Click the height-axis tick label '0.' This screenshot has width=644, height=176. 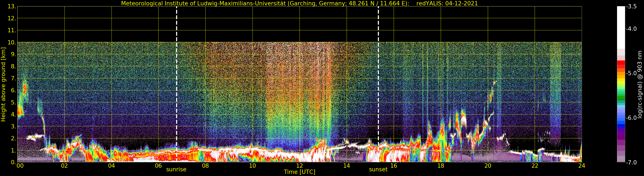click(x=13, y=162)
